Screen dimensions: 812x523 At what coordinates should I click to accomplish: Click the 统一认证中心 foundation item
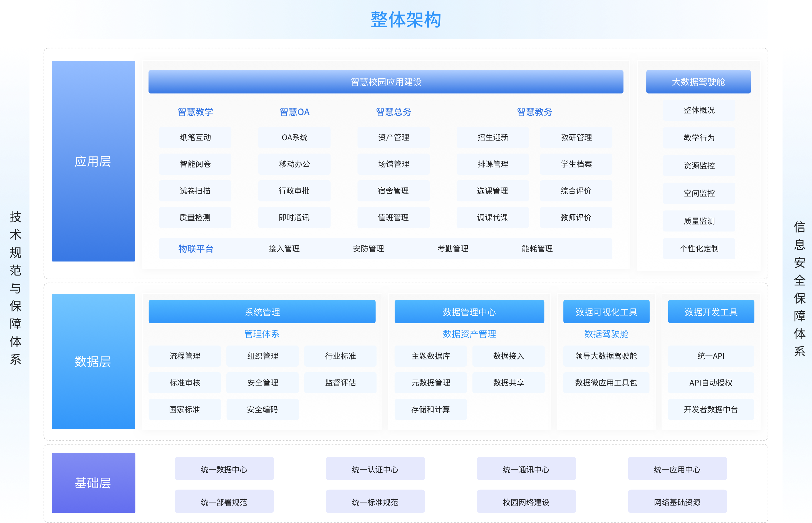375,469
